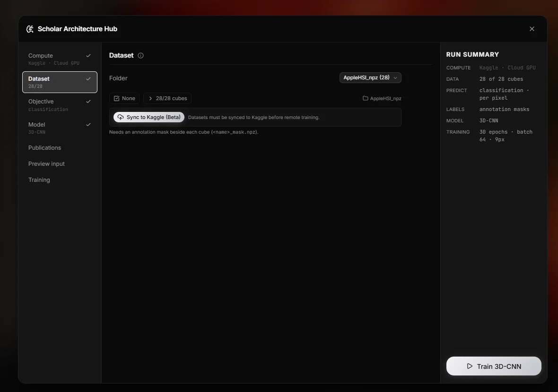558x392 pixels.
Task: Open the AppleHSI_npz (28) folder dropdown
Action: [370, 77]
